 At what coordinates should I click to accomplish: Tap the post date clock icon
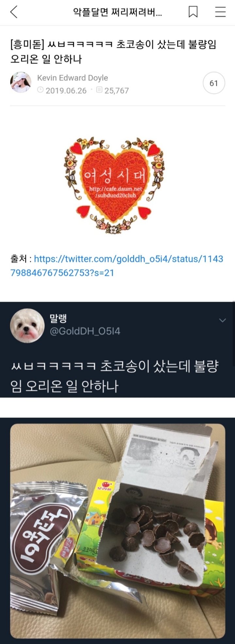(40, 89)
